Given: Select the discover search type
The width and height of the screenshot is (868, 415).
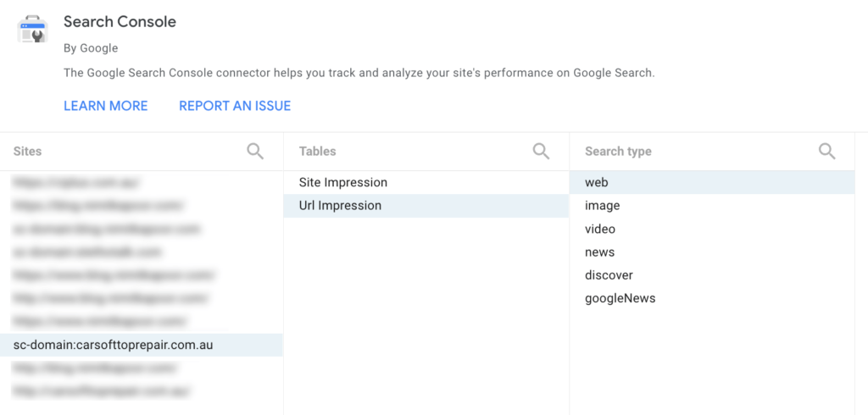Looking at the screenshot, I should [712, 275].
